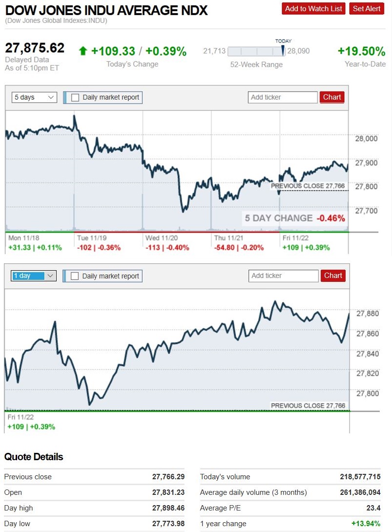This screenshot has height=532, width=392.
Task: Click the TODAY marker on 52-week range
Action: click(x=283, y=50)
